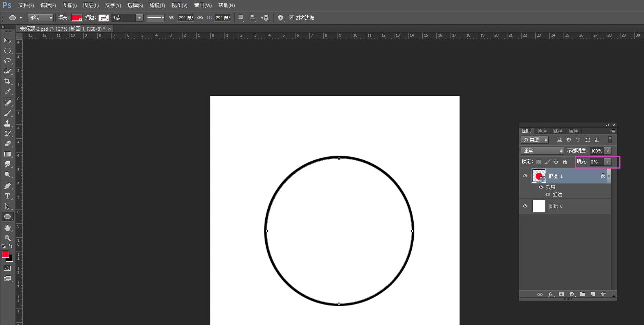Open path alignment options

coord(253,18)
